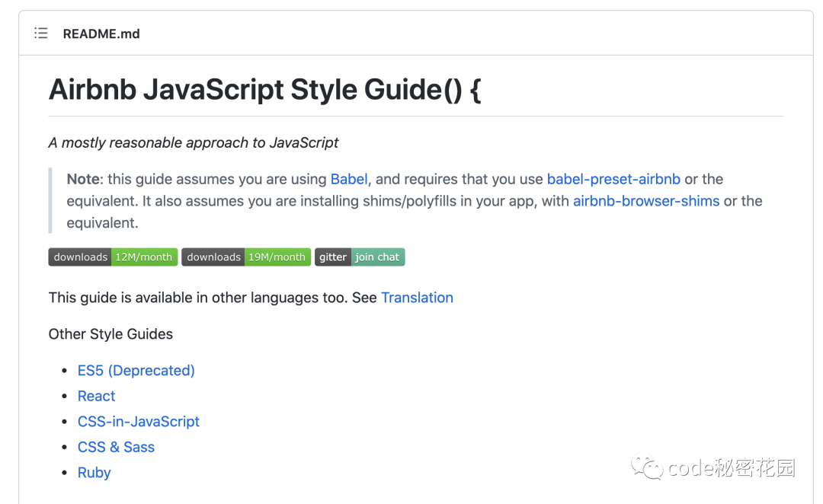
Task: Open the CSS & Sass style guide
Action: 116,448
